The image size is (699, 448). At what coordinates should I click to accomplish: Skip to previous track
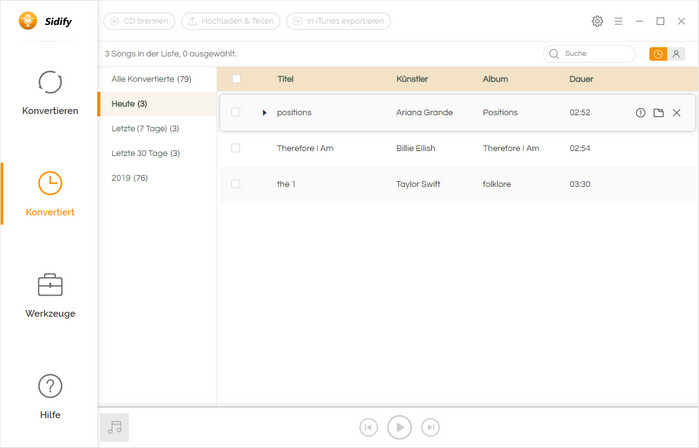(368, 427)
